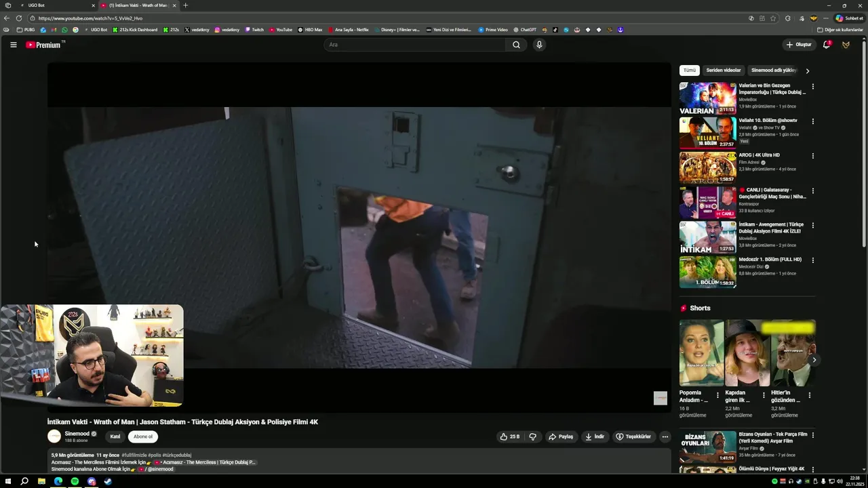
Task: Select Sinemood adlı yükleyen chip
Action: [x=773, y=70]
